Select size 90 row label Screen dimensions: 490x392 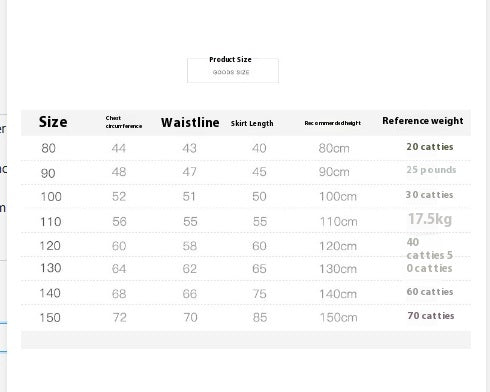48,173
